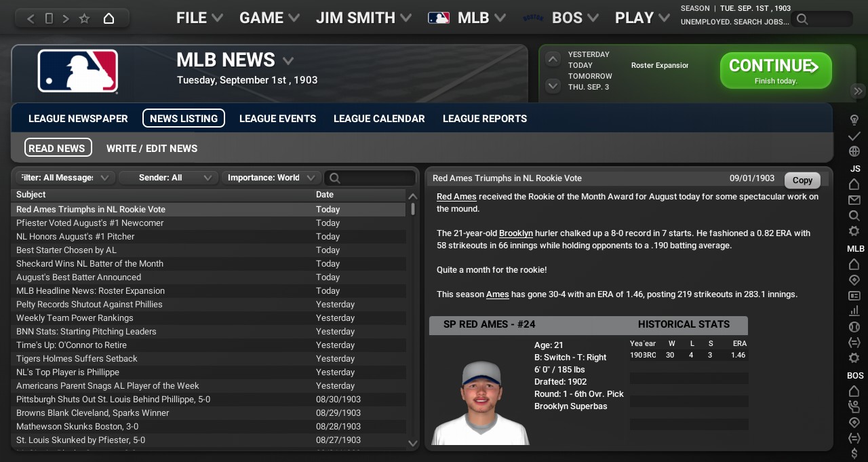868x462 pixels.
Task: Collapse sidebar with the double-chevron icon
Action: [858, 91]
